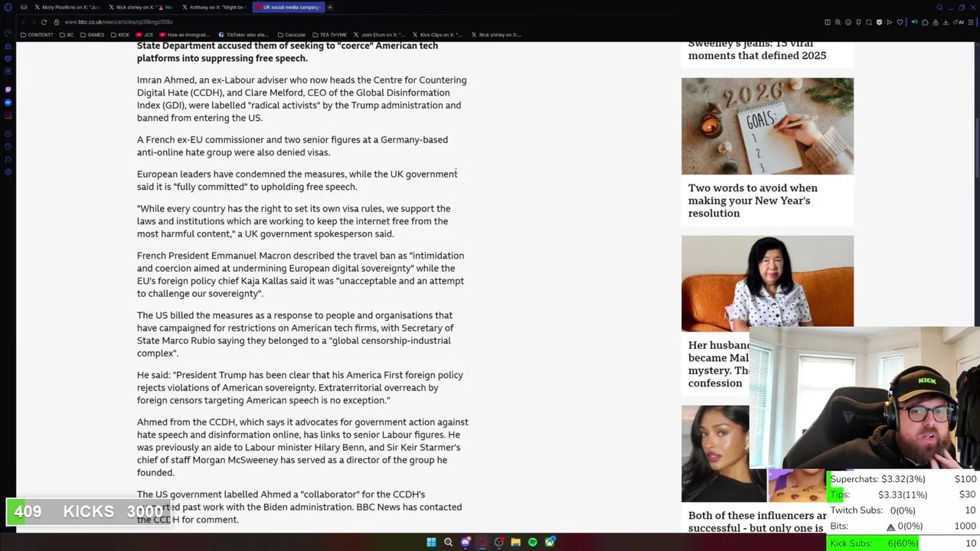This screenshot has height=551, width=980.
Task: Switch to the Anthony on X tab
Action: pyautogui.click(x=214, y=7)
